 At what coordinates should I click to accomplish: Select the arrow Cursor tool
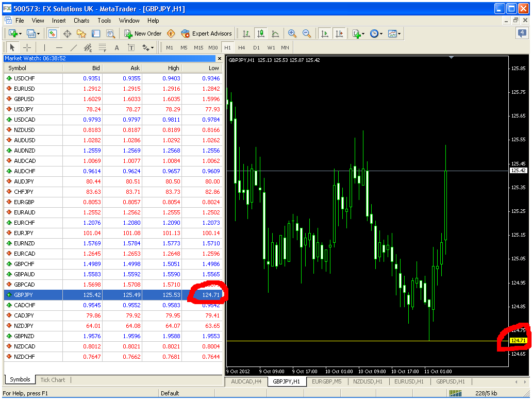[x=12, y=47]
